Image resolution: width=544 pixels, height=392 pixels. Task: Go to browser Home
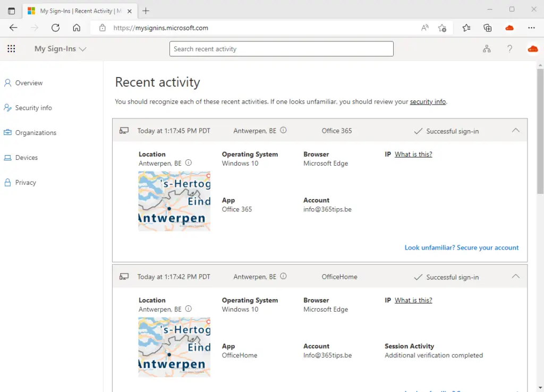(x=76, y=28)
